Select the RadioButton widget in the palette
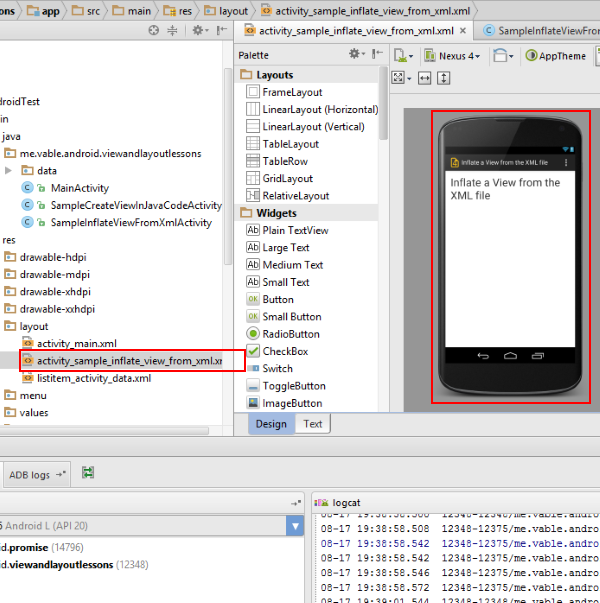600x603 pixels. click(x=283, y=334)
